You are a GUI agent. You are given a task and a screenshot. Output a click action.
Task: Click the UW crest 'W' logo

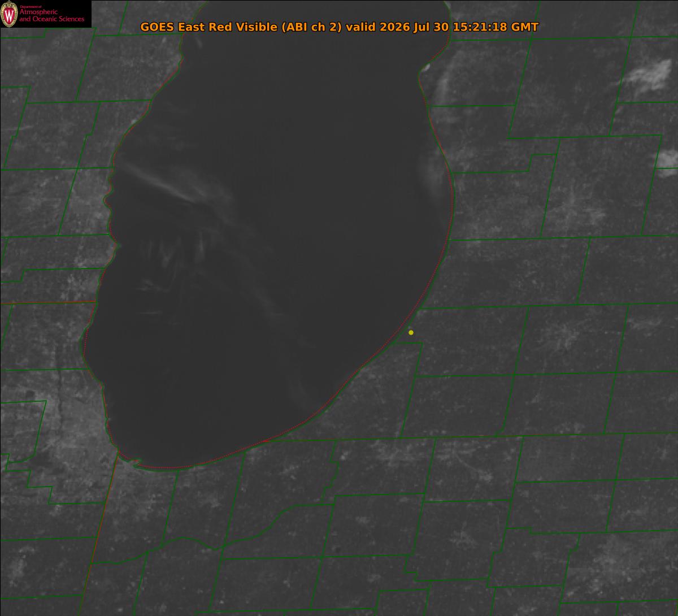click(x=9, y=14)
